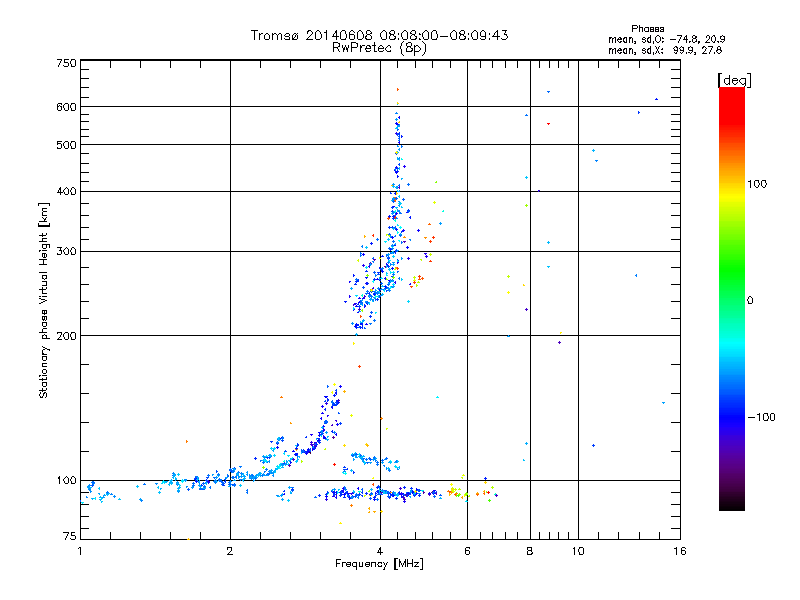
Task: Click the y-axis tick label '75'
Action: point(70,536)
